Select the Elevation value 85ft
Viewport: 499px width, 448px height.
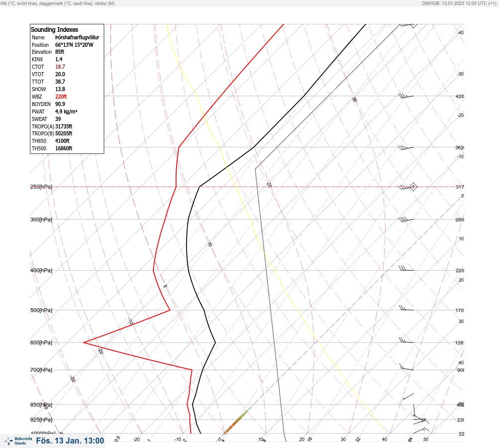point(60,52)
